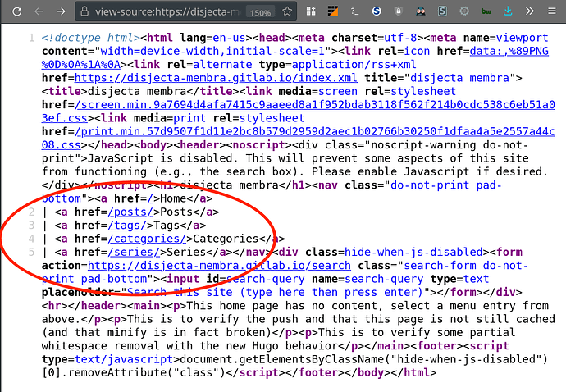Click source line number 4
Image resolution: width=566 pixels, height=392 pixels.
pyautogui.click(x=31, y=239)
